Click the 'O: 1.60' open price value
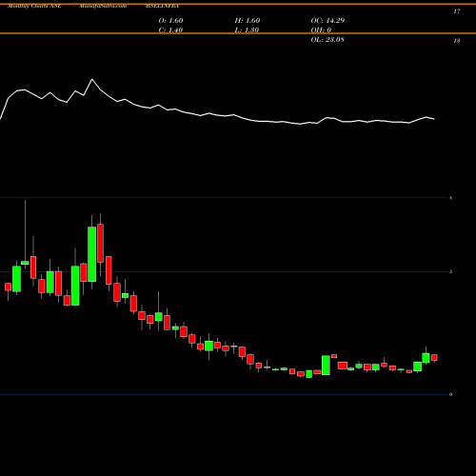This screenshot has width=476, height=476. coord(170,21)
